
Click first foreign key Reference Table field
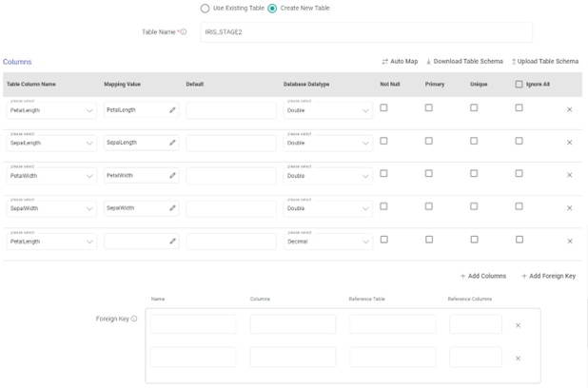coord(393,324)
